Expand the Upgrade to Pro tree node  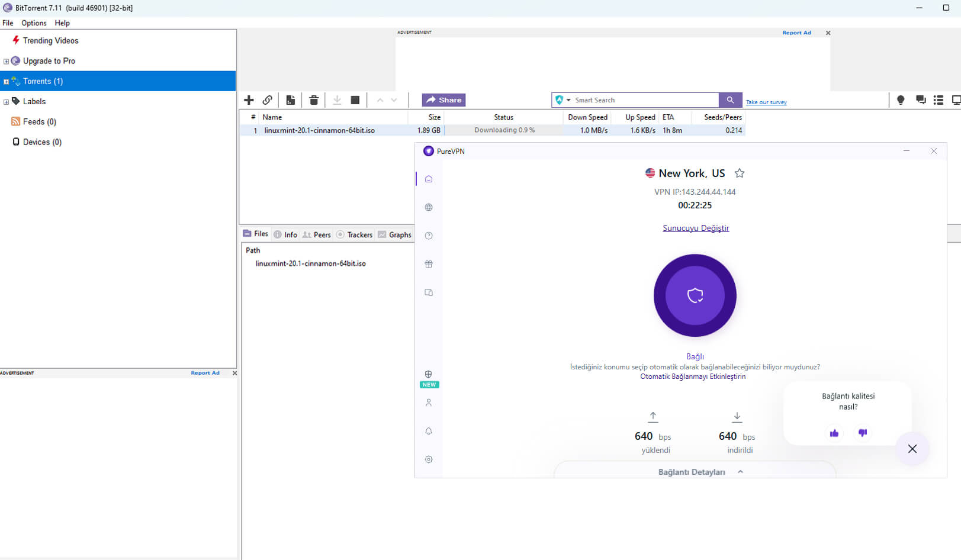pyautogui.click(x=6, y=62)
